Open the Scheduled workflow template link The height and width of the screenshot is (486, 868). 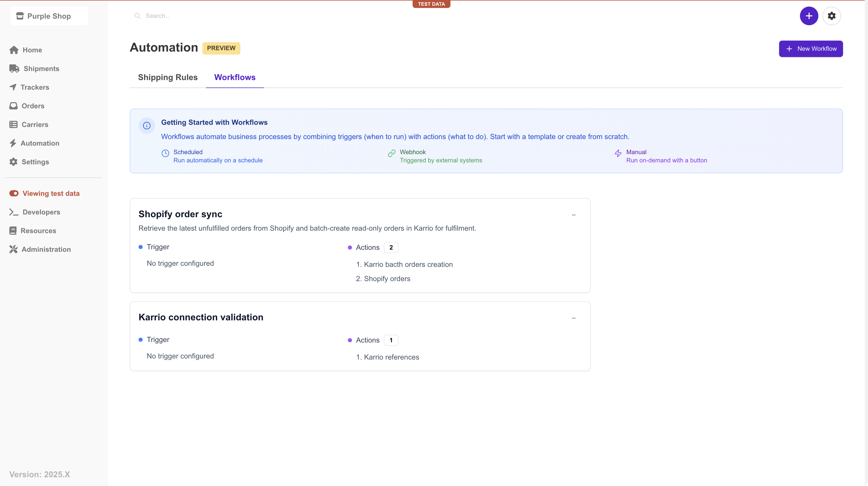(x=217, y=156)
